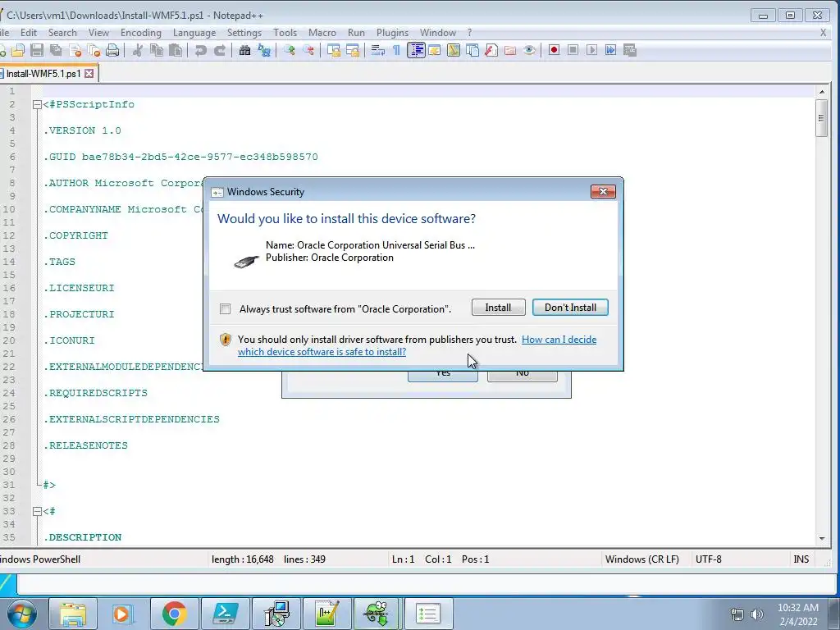Click the Replace toolbar icon

pyautogui.click(x=264, y=50)
